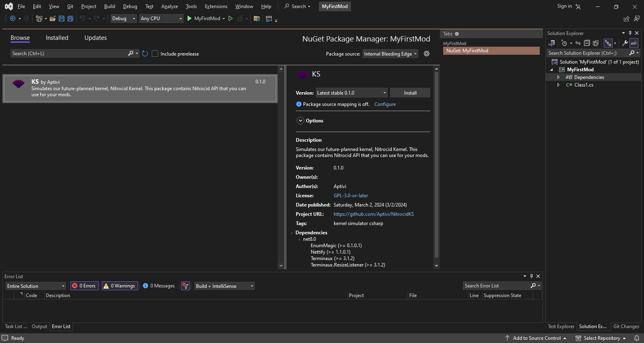Click the Save All toolbar icon
The image size is (644, 343).
coord(70,19)
